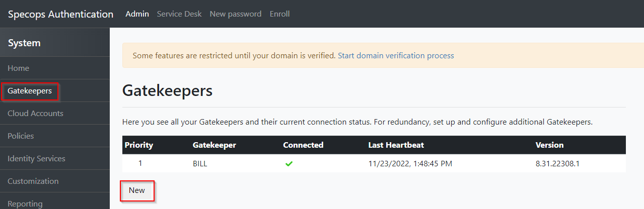Open the Customization section

coord(55,181)
